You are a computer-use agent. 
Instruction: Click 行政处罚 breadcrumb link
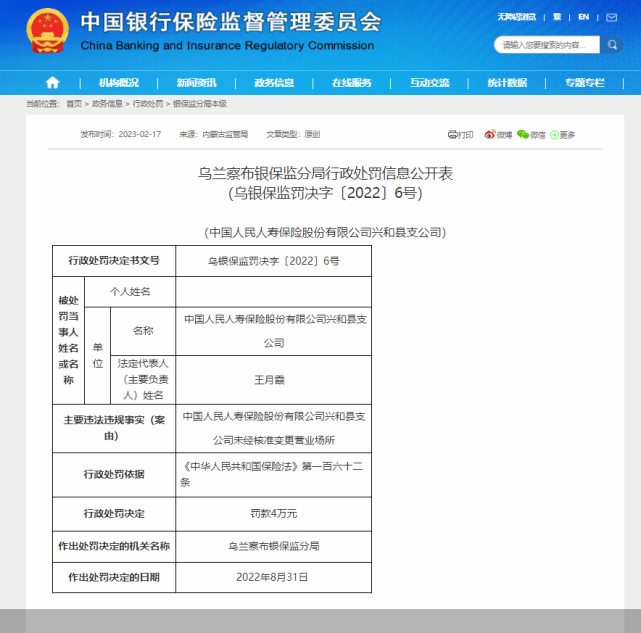point(147,104)
